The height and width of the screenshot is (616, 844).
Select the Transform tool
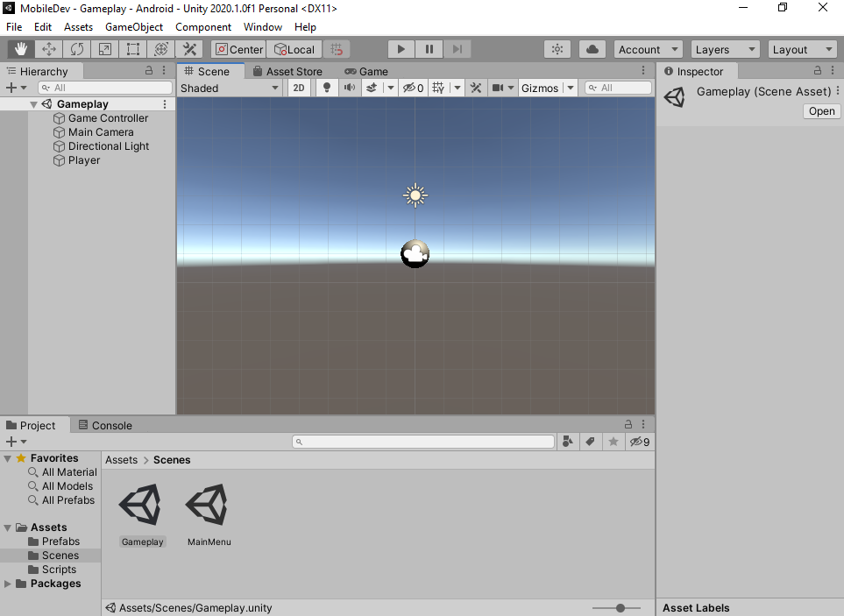(161, 49)
